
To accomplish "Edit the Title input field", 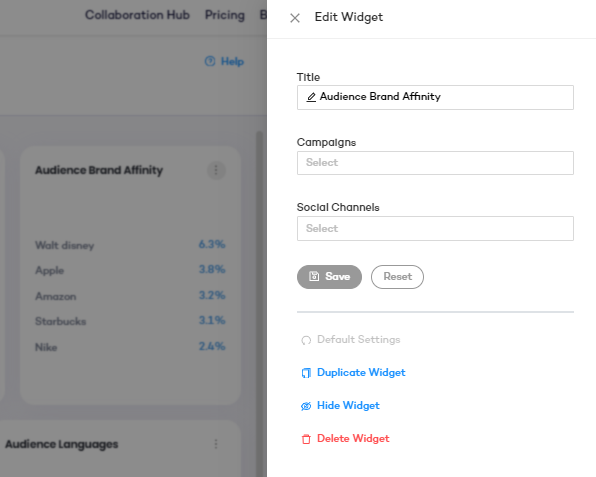I will click(x=435, y=97).
